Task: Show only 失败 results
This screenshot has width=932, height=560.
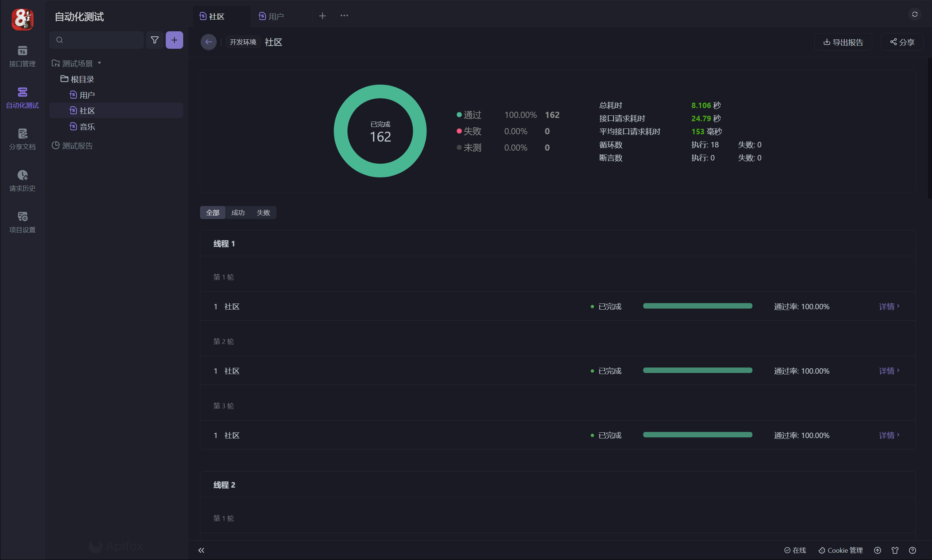Action: 263,213
